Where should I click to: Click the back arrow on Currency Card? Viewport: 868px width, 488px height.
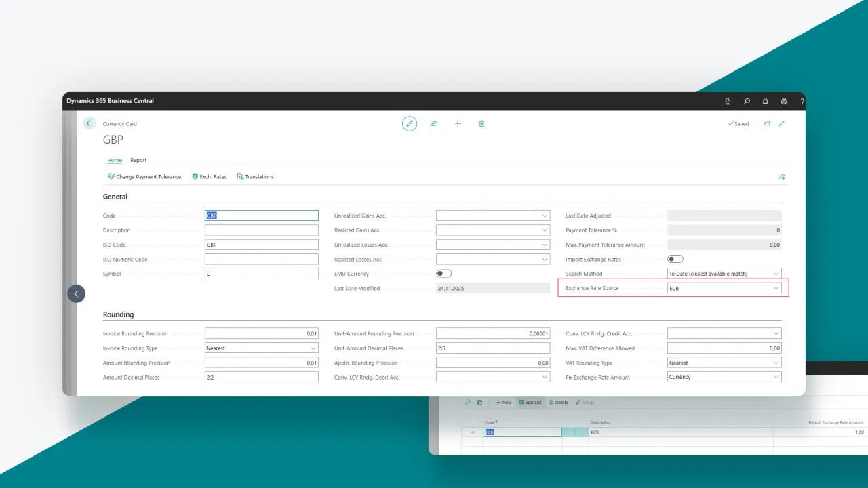(90, 123)
